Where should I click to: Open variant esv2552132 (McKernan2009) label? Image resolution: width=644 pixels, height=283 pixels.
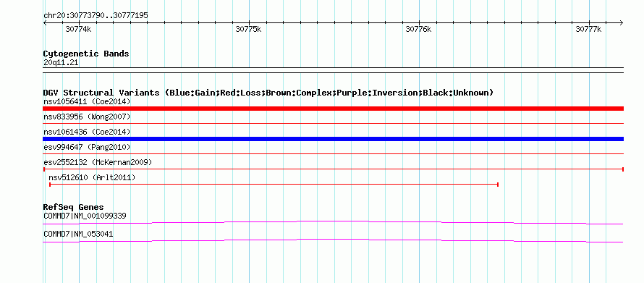[98, 162]
